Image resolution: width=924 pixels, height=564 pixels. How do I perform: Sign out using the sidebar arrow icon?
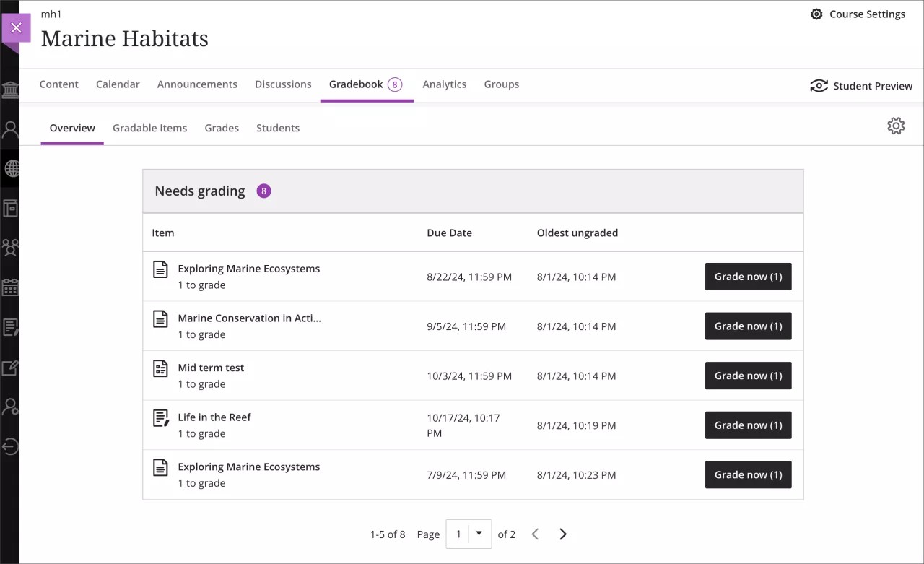click(x=10, y=446)
